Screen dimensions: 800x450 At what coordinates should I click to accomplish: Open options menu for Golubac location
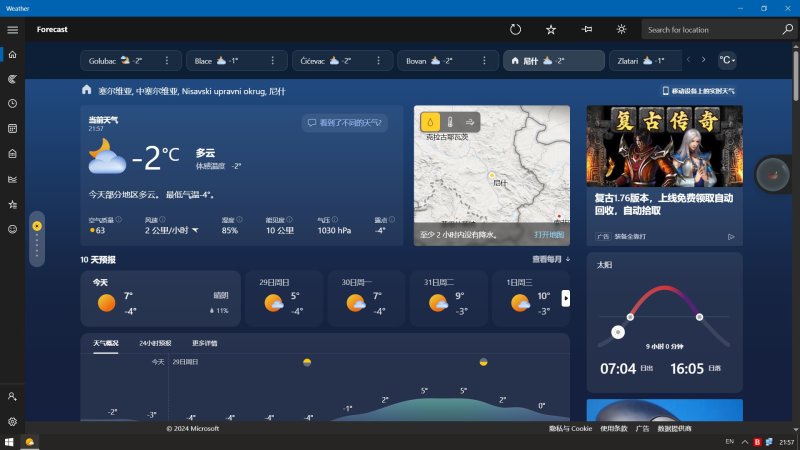(166, 61)
